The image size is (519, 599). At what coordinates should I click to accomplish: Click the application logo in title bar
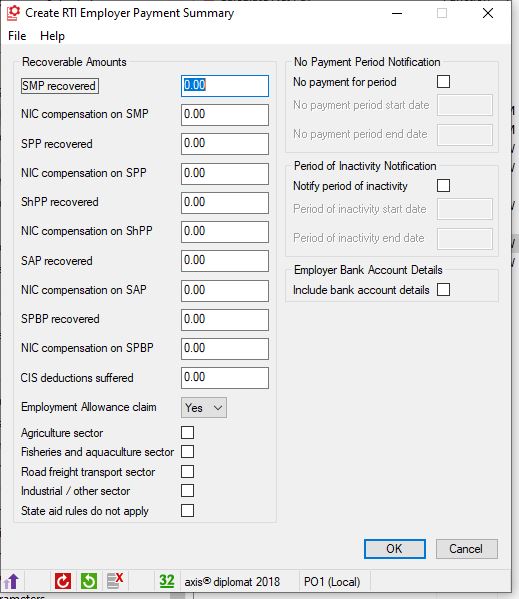click(x=13, y=13)
